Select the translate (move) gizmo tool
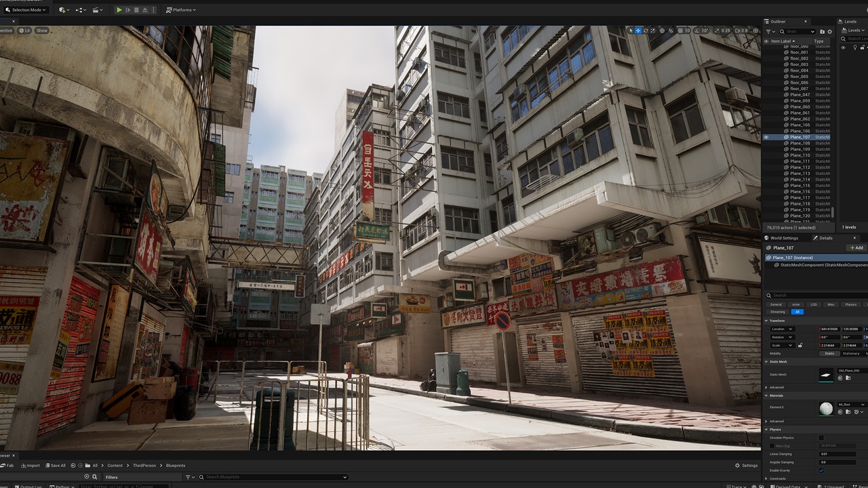Image resolution: width=868 pixels, height=488 pixels. point(637,30)
